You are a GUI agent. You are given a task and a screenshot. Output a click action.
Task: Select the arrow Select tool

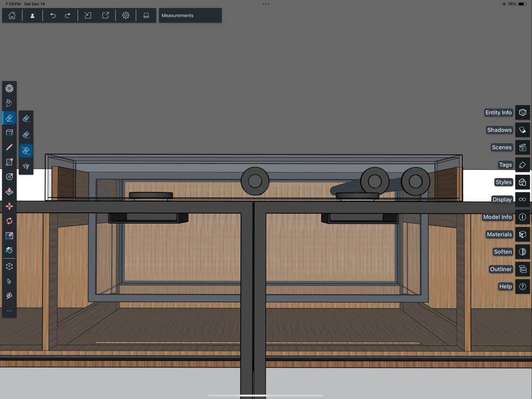pyautogui.click(x=9, y=281)
